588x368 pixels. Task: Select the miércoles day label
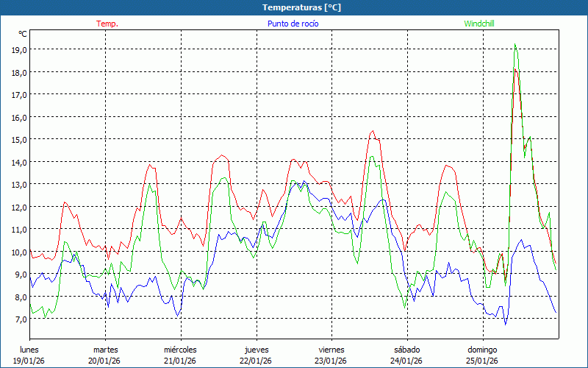[180, 350]
